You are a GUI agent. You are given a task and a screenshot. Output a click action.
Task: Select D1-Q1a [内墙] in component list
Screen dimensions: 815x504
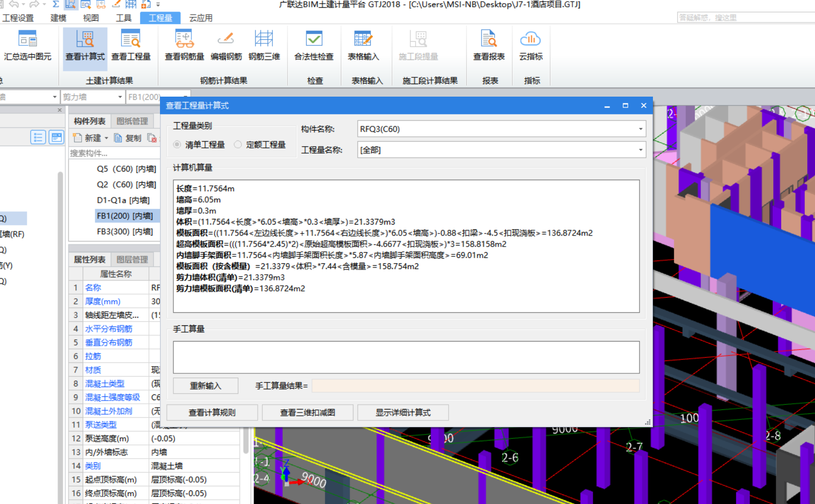coord(123,200)
